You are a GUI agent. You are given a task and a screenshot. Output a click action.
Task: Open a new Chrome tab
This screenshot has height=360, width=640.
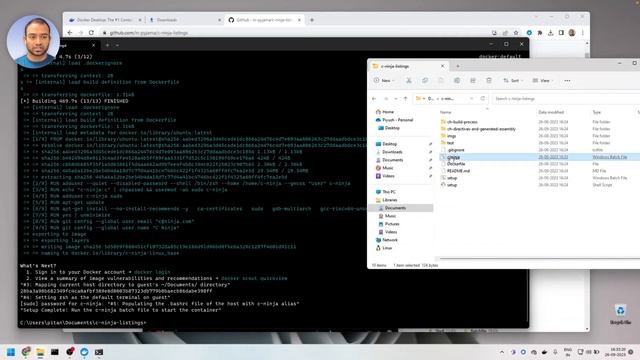312,20
